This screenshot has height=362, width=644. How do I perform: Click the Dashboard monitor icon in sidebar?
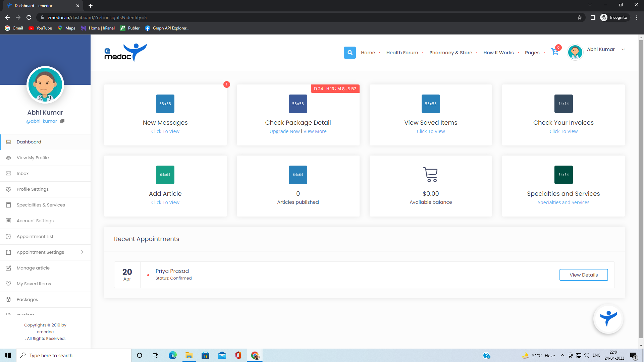click(x=8, y=142)
